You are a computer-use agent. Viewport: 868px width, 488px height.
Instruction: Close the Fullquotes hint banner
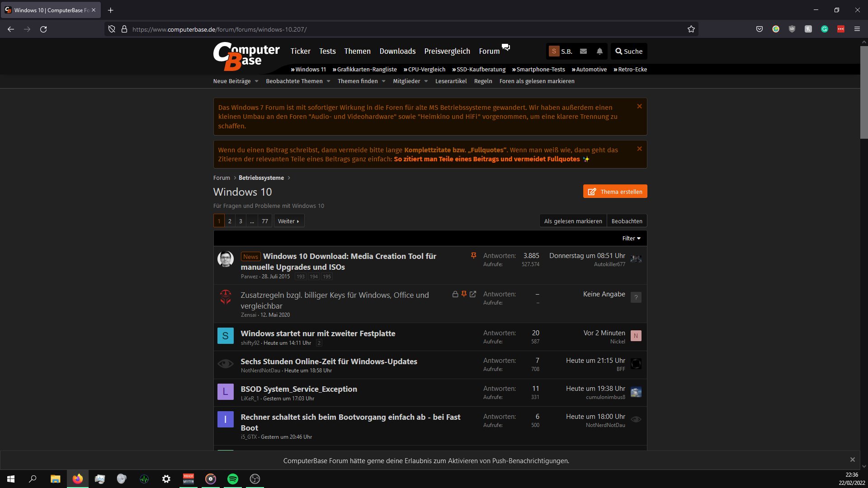point(639,149)
